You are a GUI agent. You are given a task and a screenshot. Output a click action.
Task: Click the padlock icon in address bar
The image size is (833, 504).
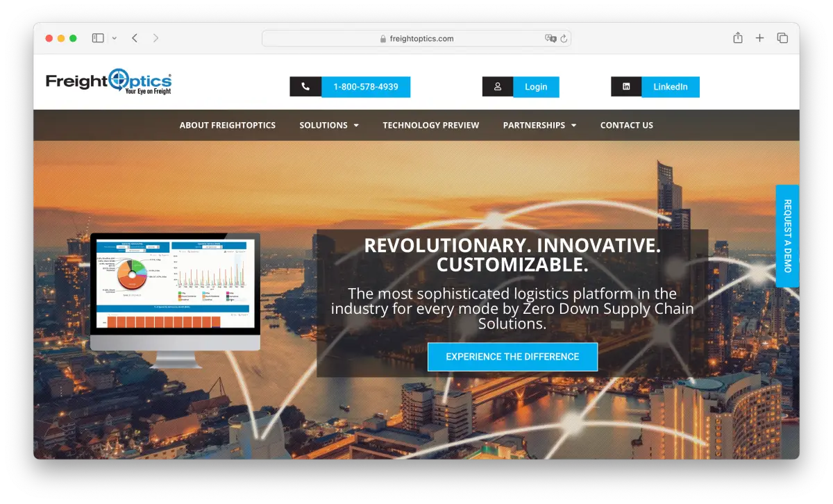[x=383, y=39]
